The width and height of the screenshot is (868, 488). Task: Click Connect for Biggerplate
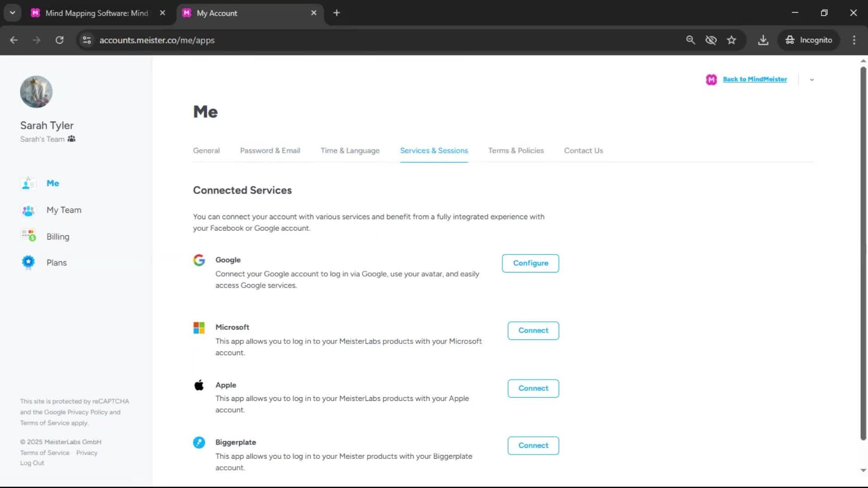point(533,446)
